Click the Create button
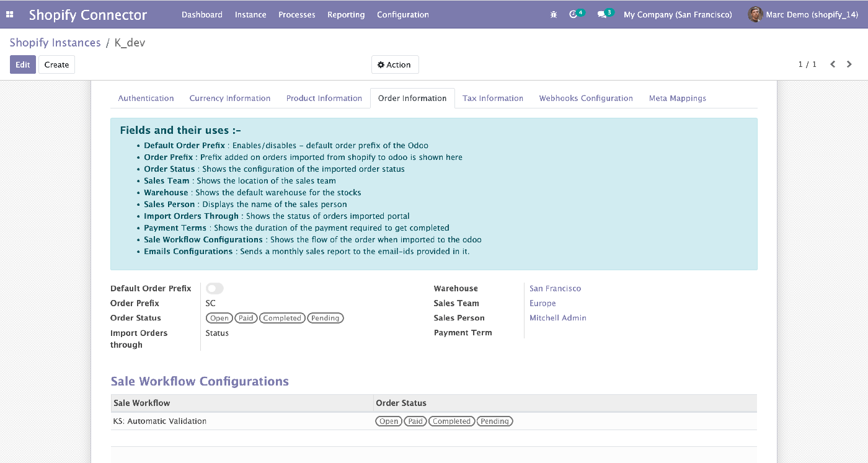Image resolution: width=868 pixels, height=463 pixels. 56,64
